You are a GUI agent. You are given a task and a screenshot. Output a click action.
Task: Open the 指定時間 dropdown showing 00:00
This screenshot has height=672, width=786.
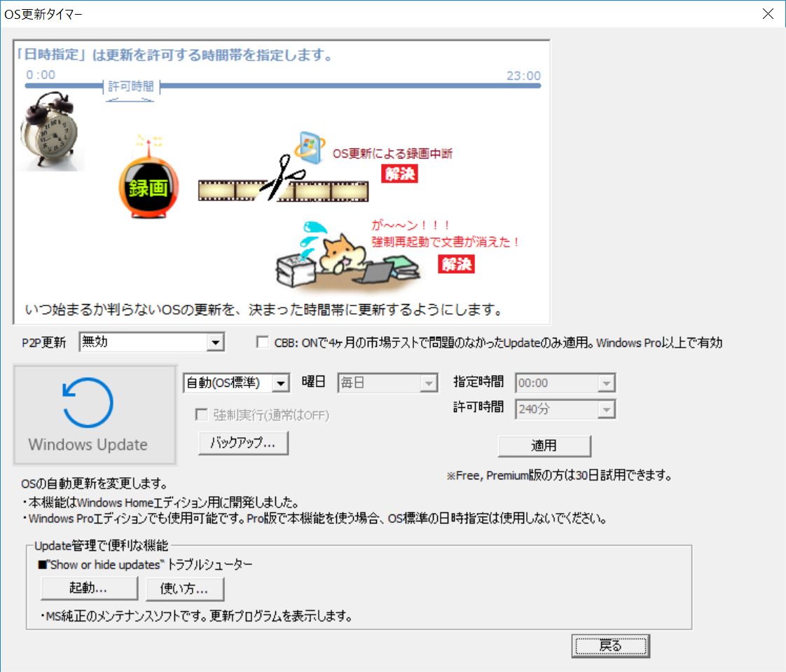[565, 383]
